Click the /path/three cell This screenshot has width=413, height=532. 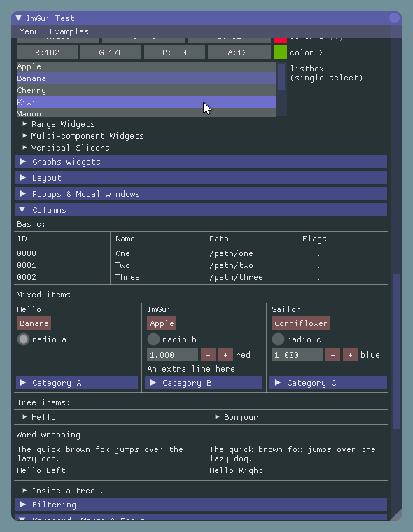(x=236, y=277)
